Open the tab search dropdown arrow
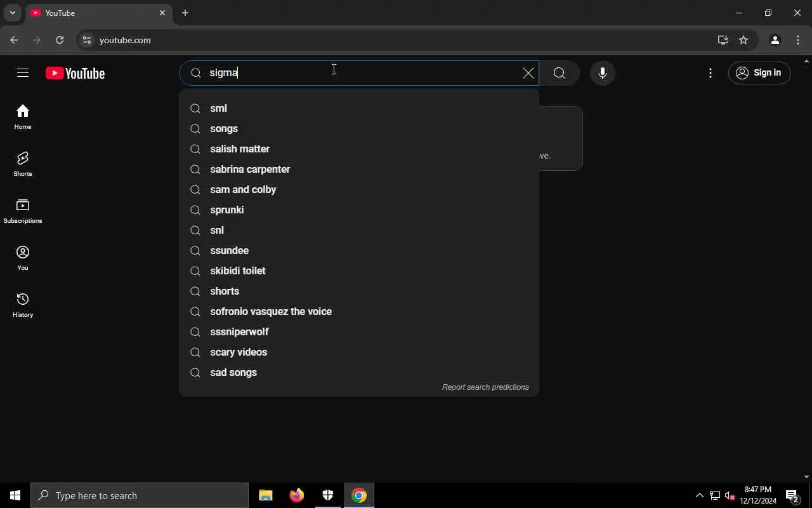812x508 pixels. click(12, 13)
